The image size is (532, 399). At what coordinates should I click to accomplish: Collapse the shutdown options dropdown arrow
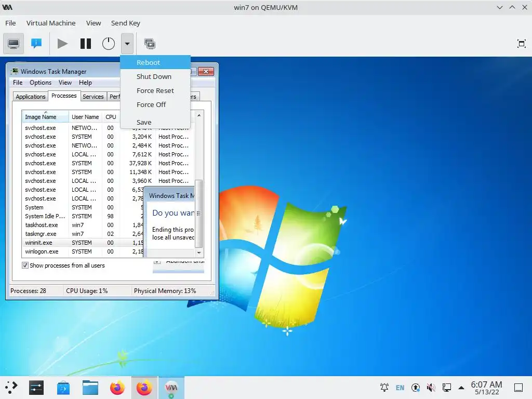[127, 44]
